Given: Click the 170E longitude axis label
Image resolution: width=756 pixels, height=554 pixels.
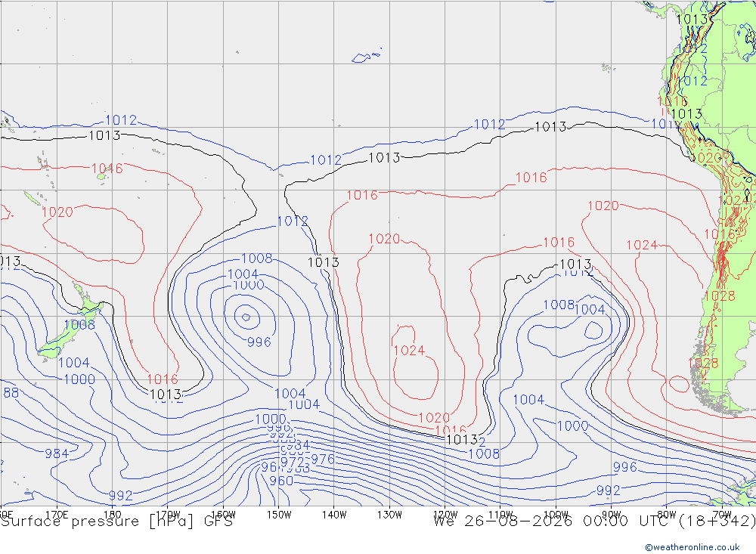Looking at the screenshot, I should click(57, 515).
